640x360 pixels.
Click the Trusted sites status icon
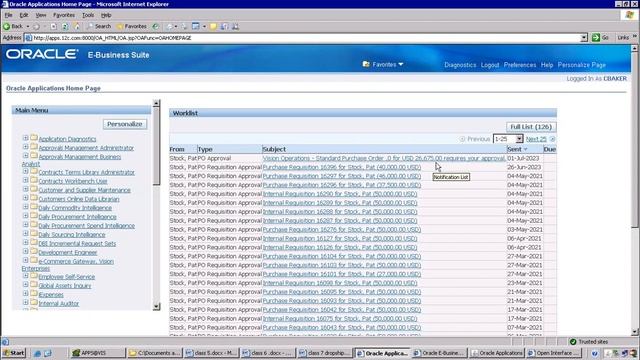point(573,342)
